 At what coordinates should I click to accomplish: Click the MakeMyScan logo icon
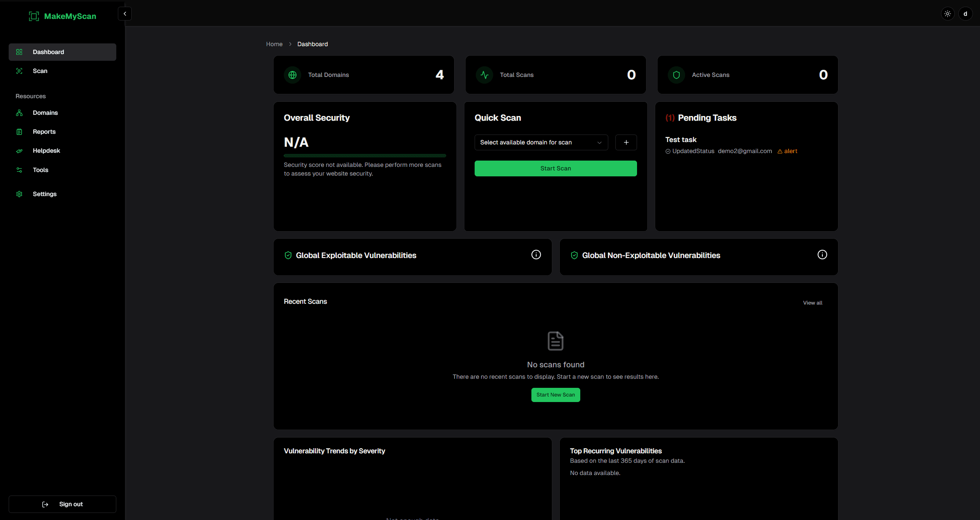pos(34,16)
